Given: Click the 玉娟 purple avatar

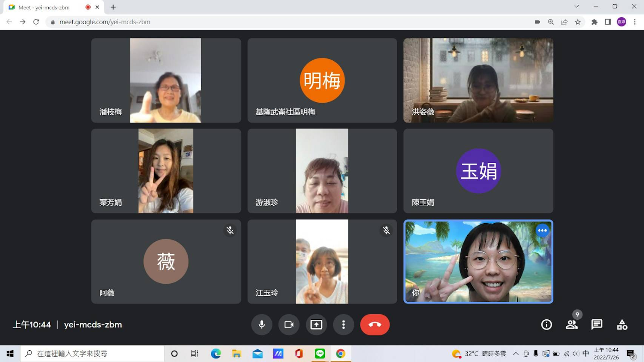Looking at the screenshot, I should pyautogui.click(x=478, y=171).
